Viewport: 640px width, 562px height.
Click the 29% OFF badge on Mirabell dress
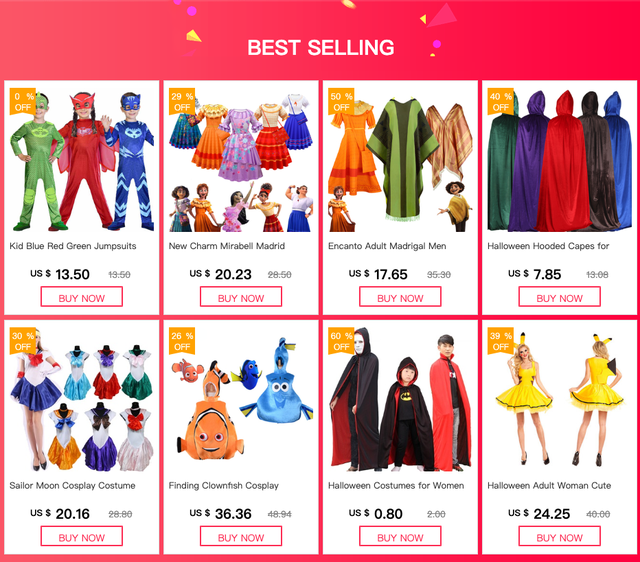point(182,102)
